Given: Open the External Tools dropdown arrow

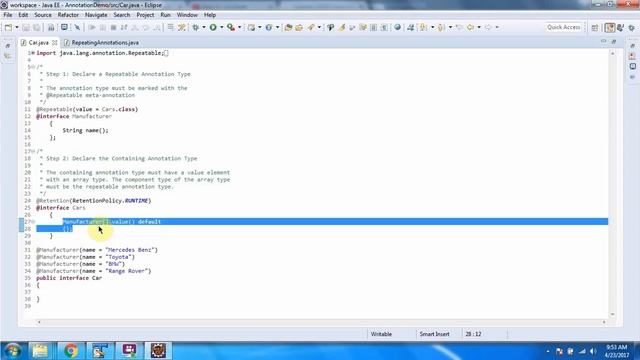Looking at the screenshot, I should point(240,27).
